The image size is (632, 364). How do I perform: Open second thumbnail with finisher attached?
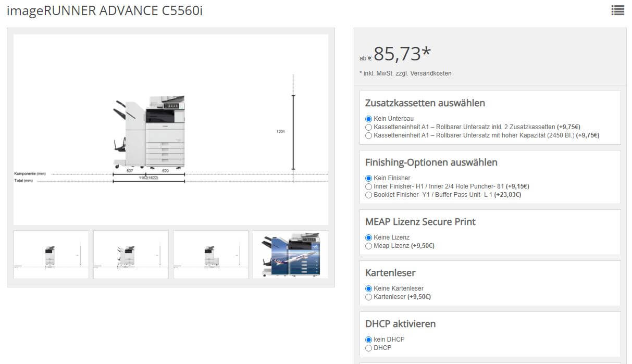131,255
